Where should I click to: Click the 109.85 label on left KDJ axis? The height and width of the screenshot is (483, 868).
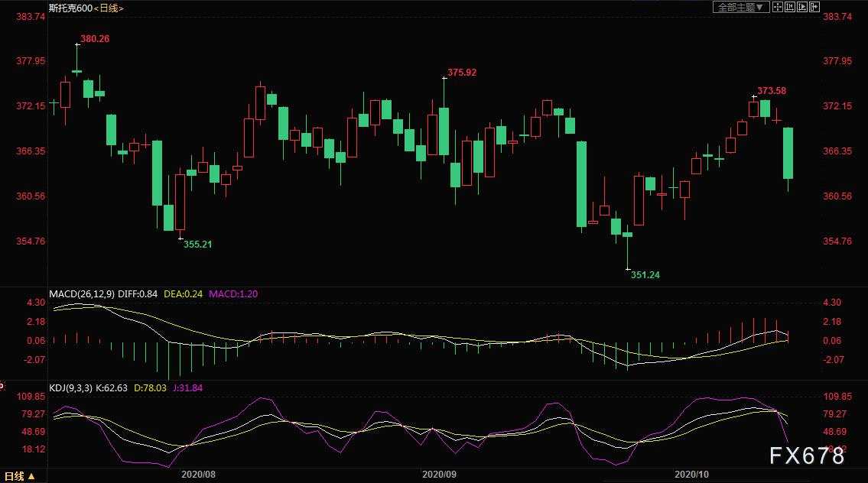pyautogui.click(x=31, y=397)
